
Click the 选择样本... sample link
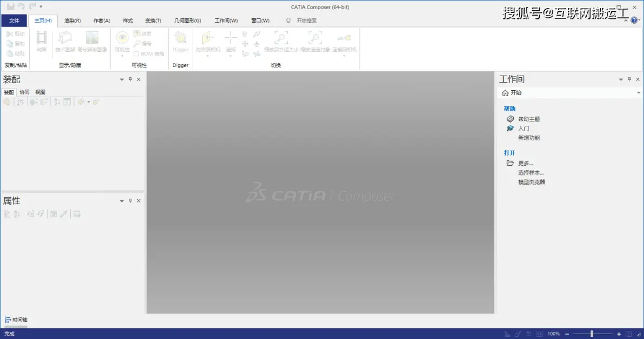tap(531, 173)
